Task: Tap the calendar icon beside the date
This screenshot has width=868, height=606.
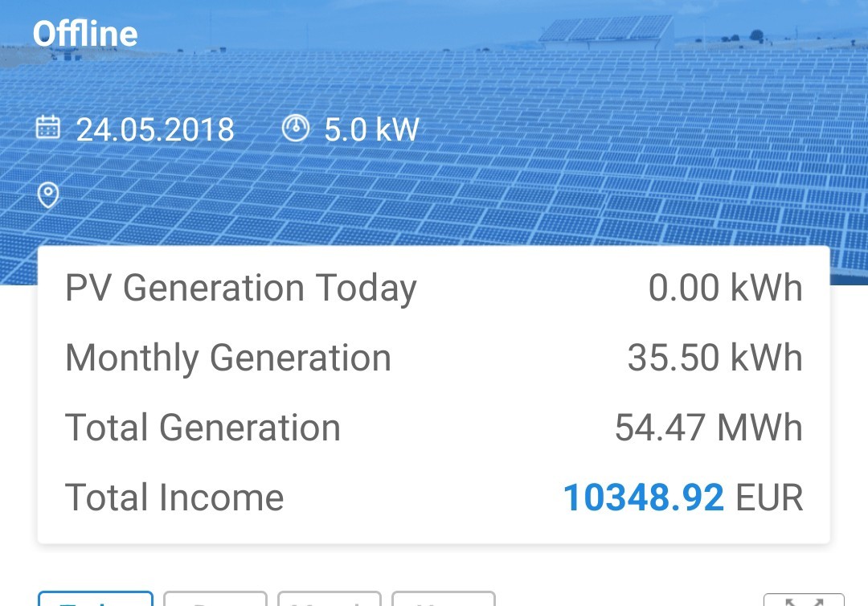Action: pos(47,127)
